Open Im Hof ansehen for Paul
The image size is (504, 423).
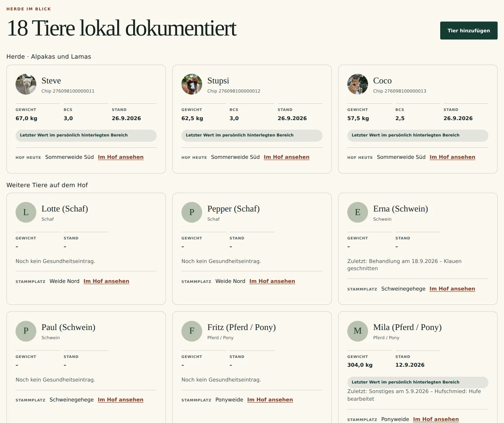click(x=121, y=400)
